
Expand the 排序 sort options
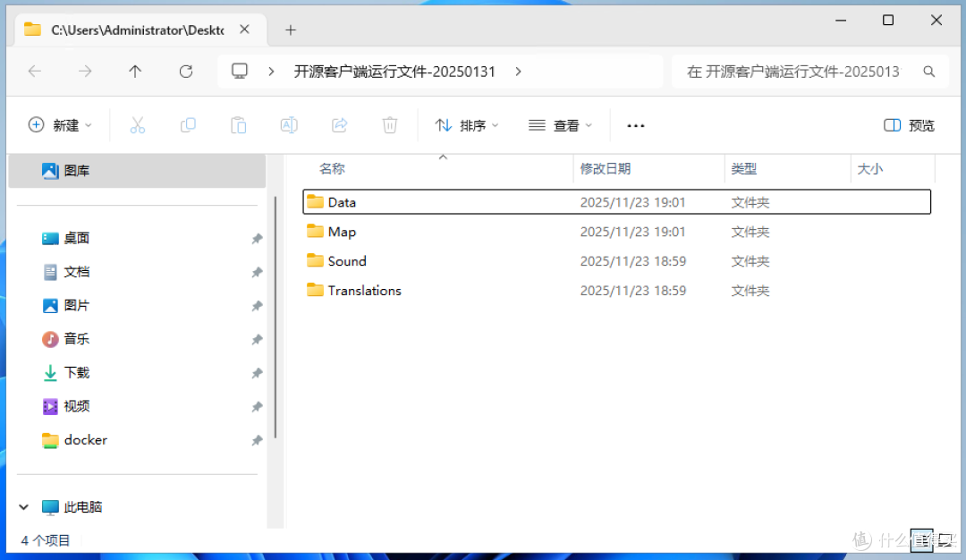466,125
